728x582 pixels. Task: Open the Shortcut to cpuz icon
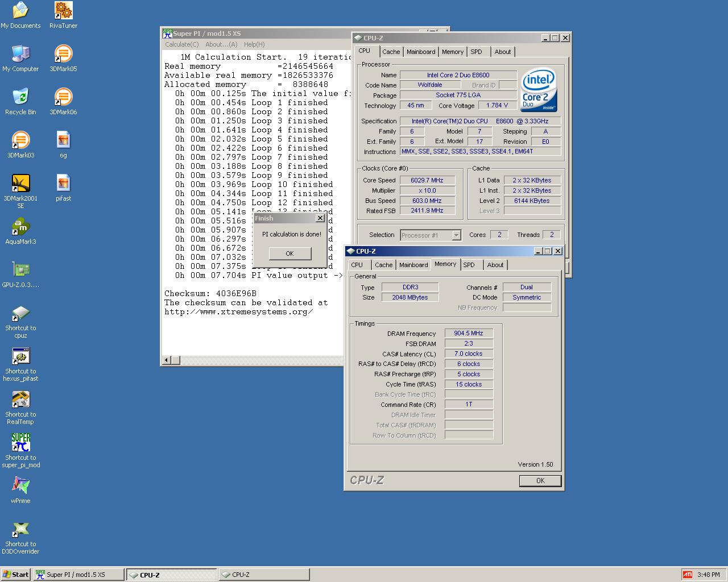click(20, 322)
